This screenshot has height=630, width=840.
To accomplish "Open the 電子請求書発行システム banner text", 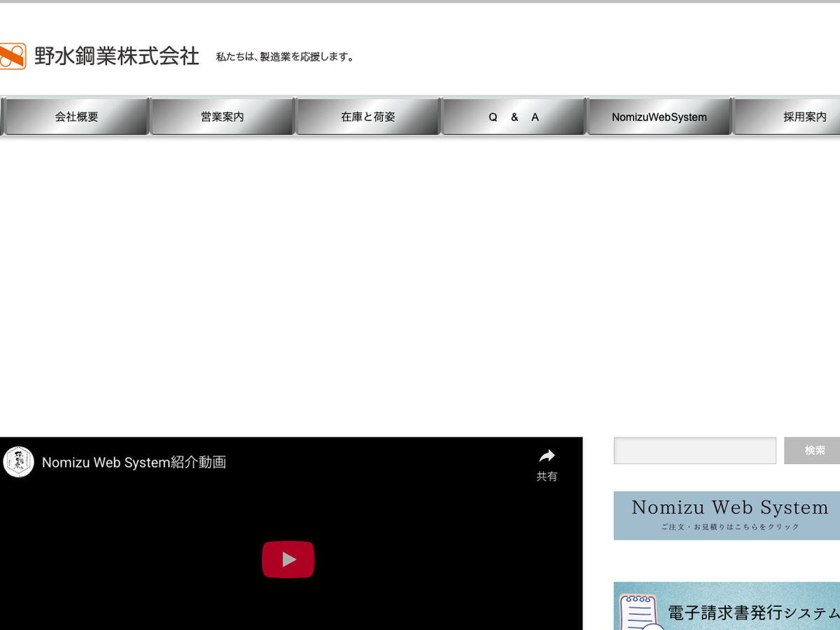I will tap(752, 613).
